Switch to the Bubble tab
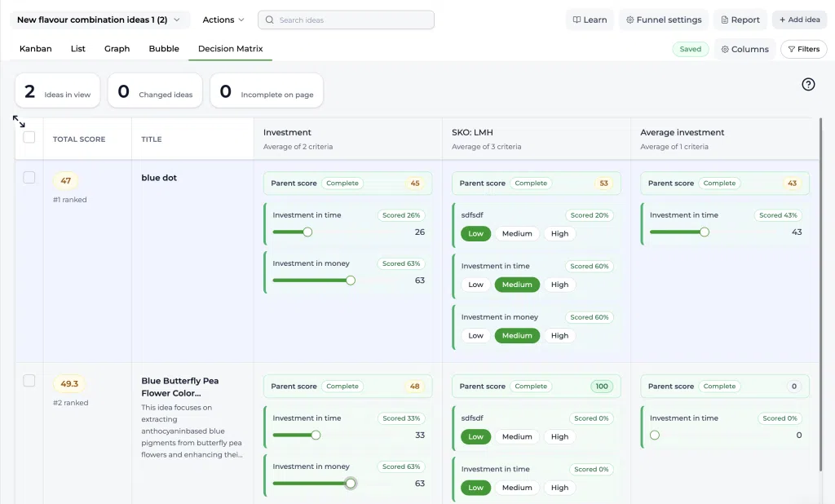The image size is (835, 504). (x=164, y=48)
